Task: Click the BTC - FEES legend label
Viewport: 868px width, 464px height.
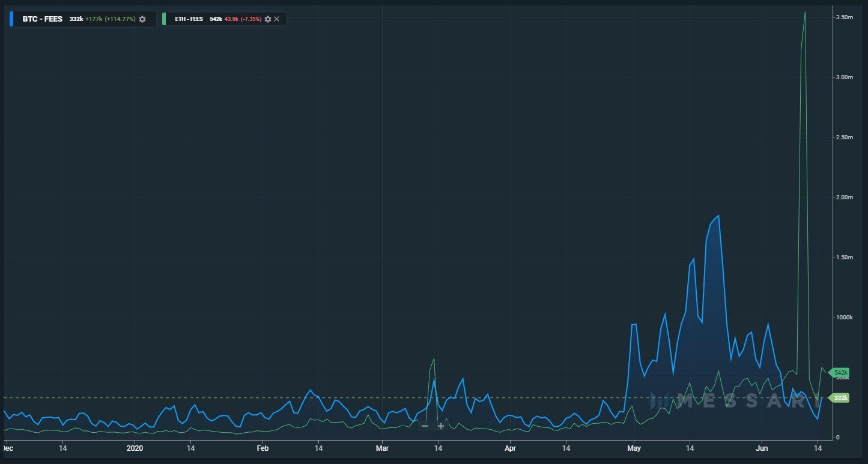Action: (x=42, y=19)
